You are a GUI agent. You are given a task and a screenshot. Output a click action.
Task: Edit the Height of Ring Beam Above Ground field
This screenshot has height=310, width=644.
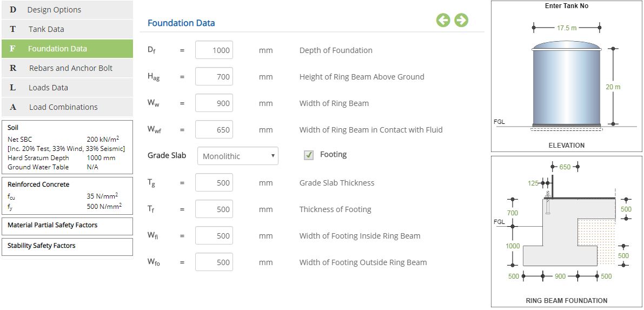point(214,77)
